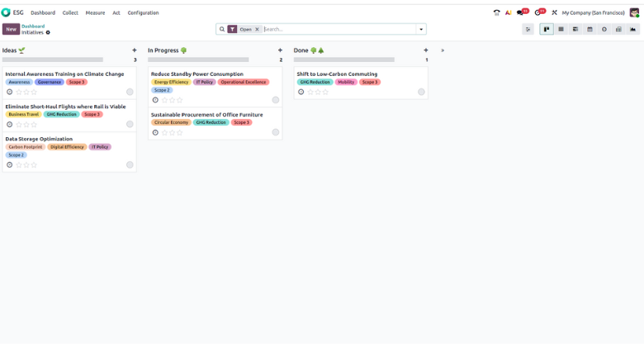
Task: Open the AI assistant icon
Action: pos(508,12)
